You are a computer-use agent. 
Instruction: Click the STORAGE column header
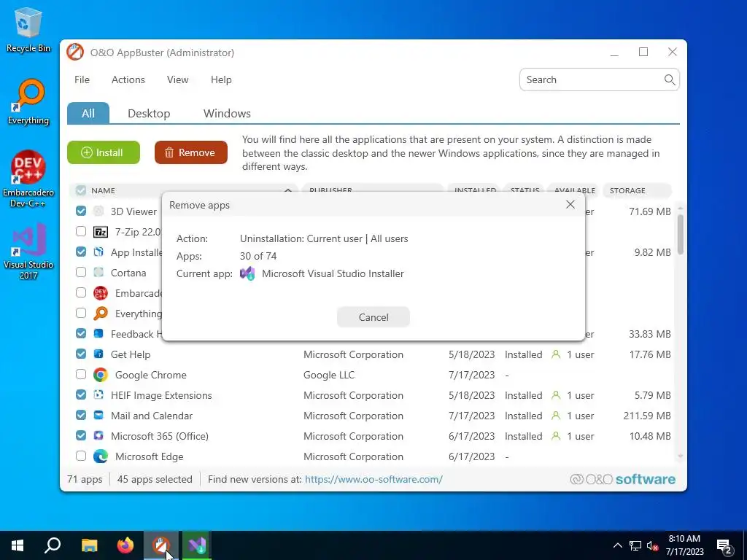(x=637, y=190)
